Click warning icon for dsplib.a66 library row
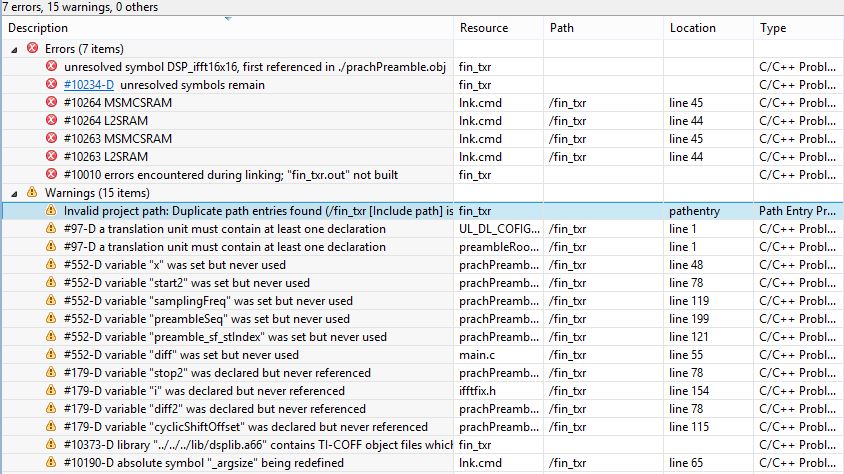The width and height of the screenshot is (844, 474). pos(51,445)
